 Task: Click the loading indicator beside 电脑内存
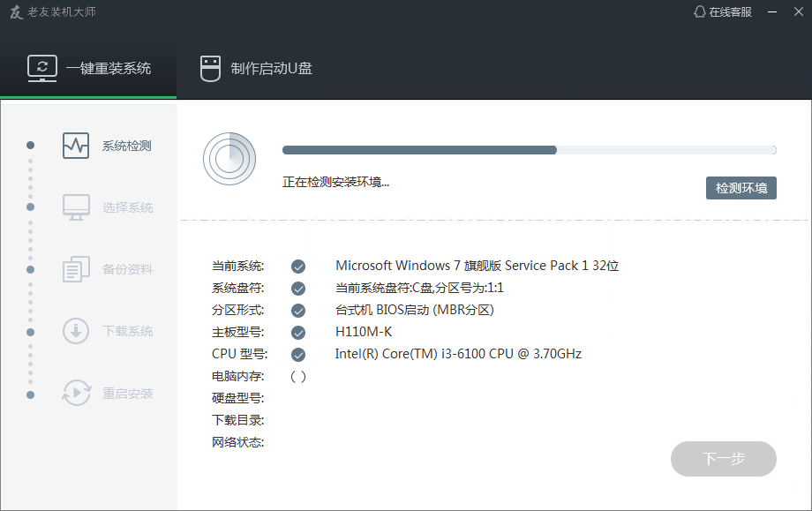[x=298, y=377]
